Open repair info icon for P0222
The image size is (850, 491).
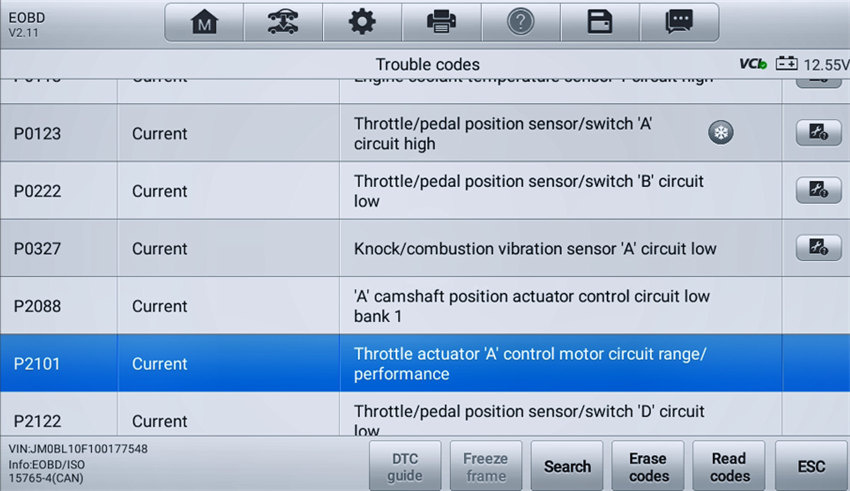(819, 190)
